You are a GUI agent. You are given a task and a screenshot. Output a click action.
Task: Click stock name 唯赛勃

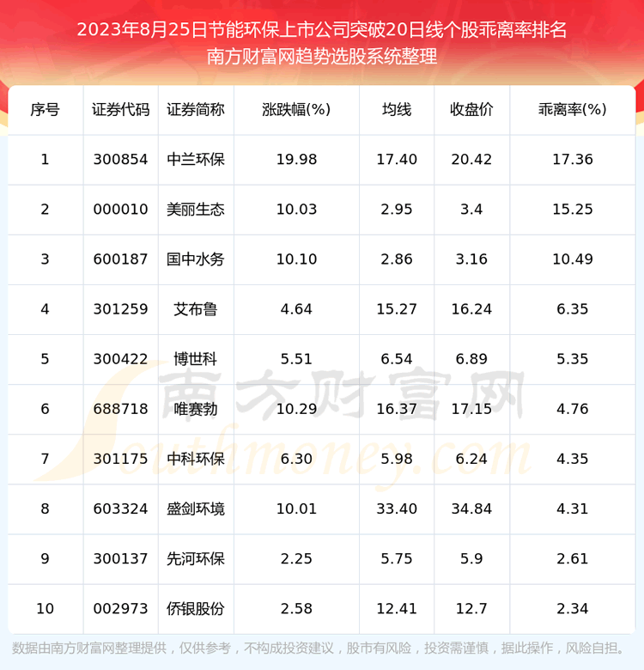click(x=196, y=408)
